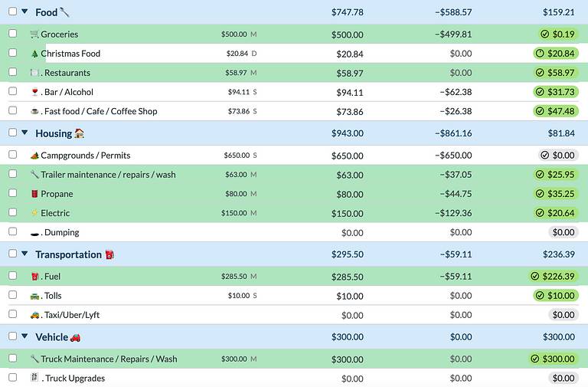The height and width of the screenshot is (387, 588).
Task: Click the wine glass icon for Bar / Alcohol
Action: click(x=35, y=92)
